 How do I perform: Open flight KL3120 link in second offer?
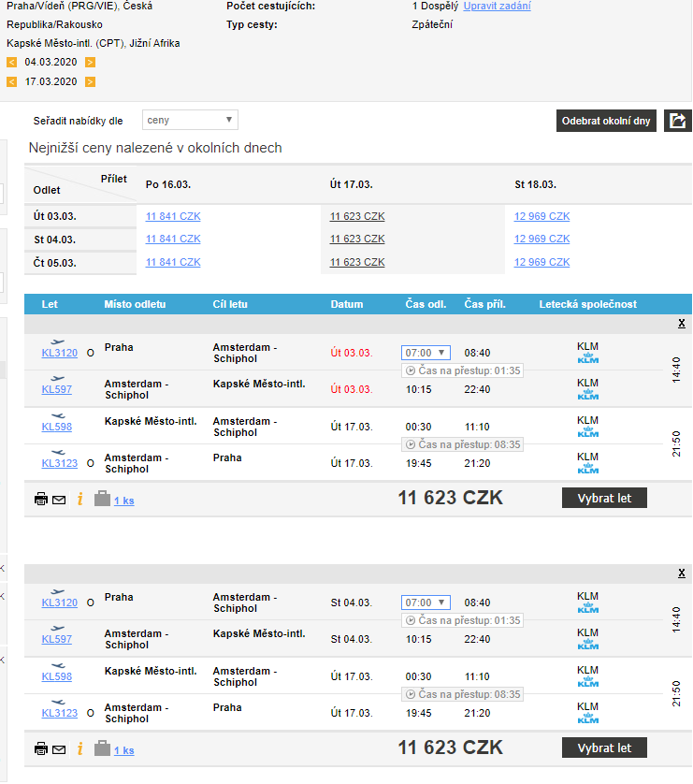(x=60, y=603)
